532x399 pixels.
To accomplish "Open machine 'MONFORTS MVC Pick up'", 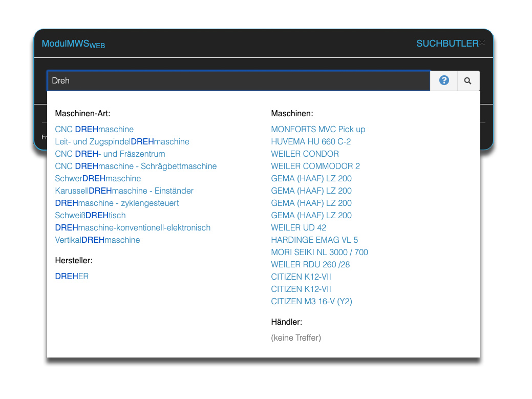I will [x=318, y=129].
